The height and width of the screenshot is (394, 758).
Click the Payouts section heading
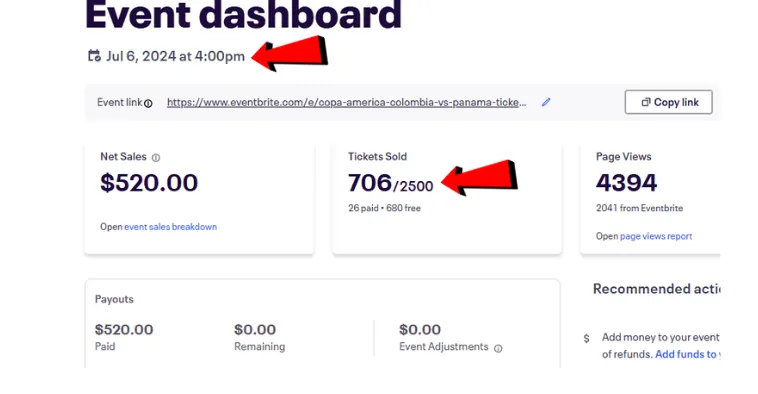114,299
